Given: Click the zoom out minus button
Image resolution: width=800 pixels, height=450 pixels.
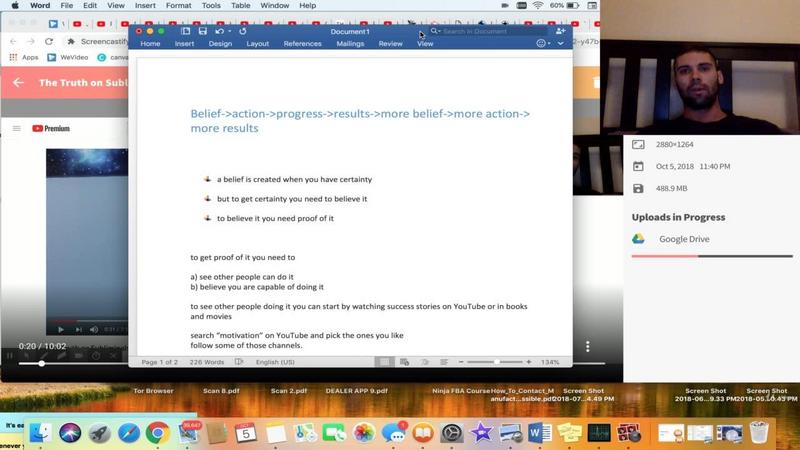Looking at the screenshot, I should [x=461, y=362].
